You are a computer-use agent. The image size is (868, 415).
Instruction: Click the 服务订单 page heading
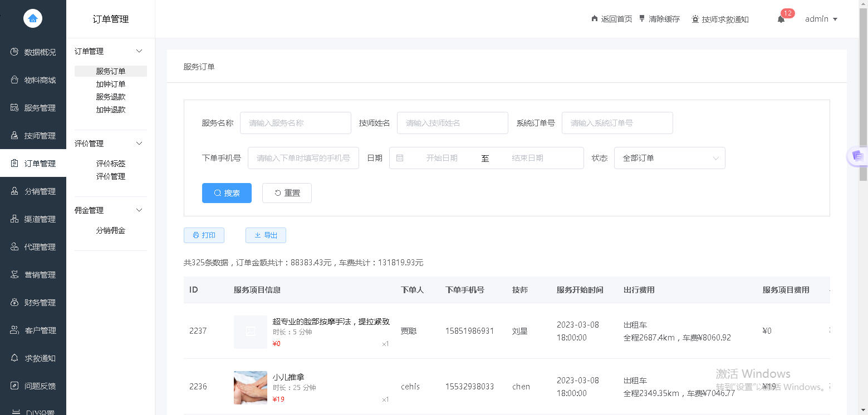[199, 67]
